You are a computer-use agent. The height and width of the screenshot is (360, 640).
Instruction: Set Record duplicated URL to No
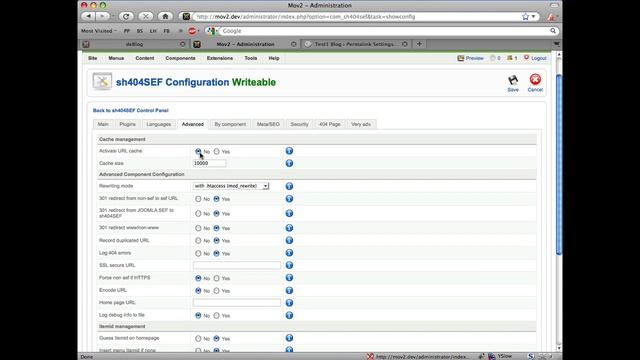tap(198, 241)
